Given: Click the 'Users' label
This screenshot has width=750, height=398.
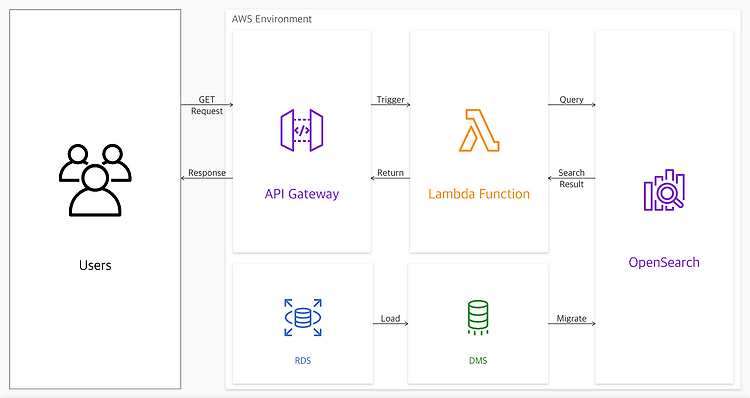Looking at the screenshot, I should [95, 265].
